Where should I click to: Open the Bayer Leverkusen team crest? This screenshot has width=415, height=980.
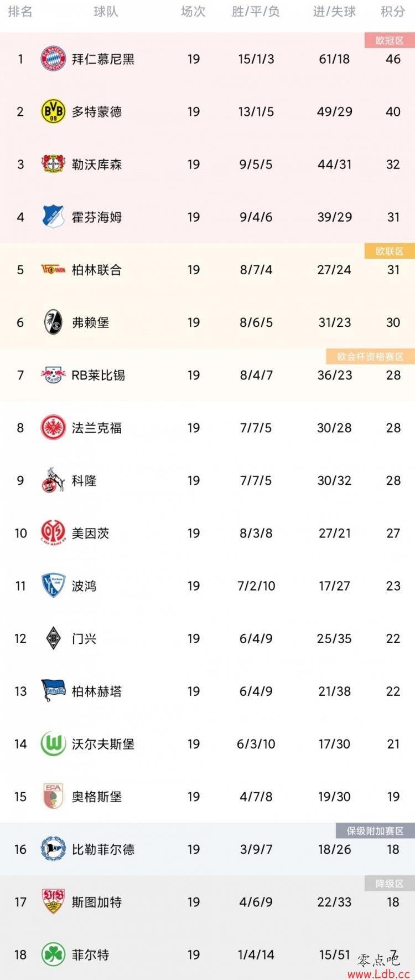point(53,164)
